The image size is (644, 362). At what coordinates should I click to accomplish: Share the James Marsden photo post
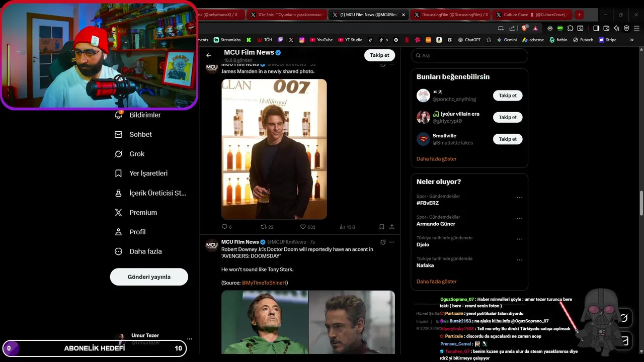point(392,227)
